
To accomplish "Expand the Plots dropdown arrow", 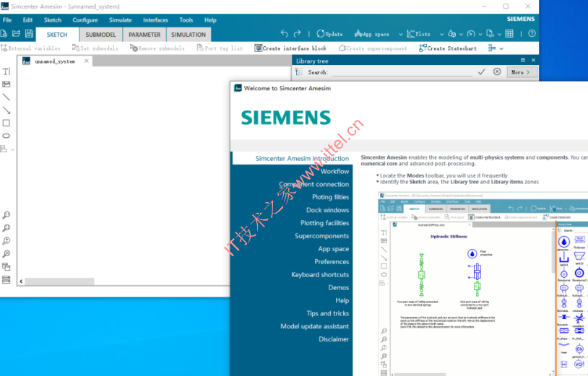I will [x=442, y=35].
